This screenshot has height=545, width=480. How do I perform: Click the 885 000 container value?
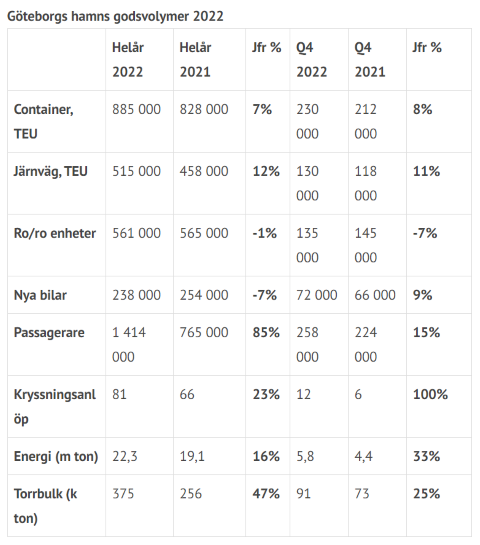point(136,109)
